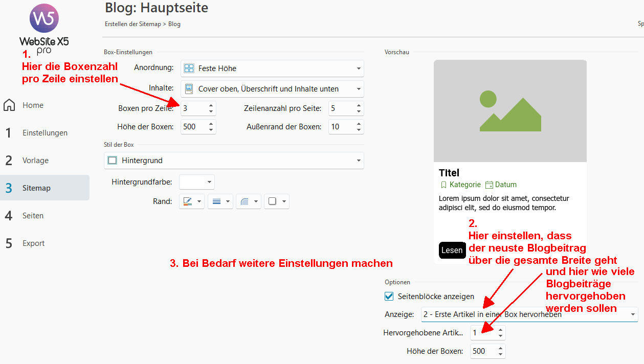The height and width of the screenshot is (364, 644).
Task: Increase the Boxen pro Zeile value
Action: pyautogui.click(x=211, y=105)
